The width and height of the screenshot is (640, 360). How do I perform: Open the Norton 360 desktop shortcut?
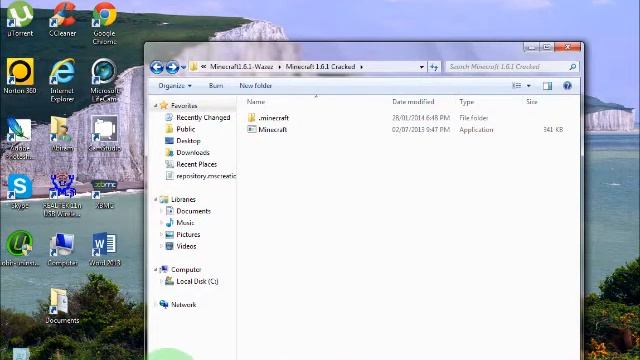click(20, 76)
